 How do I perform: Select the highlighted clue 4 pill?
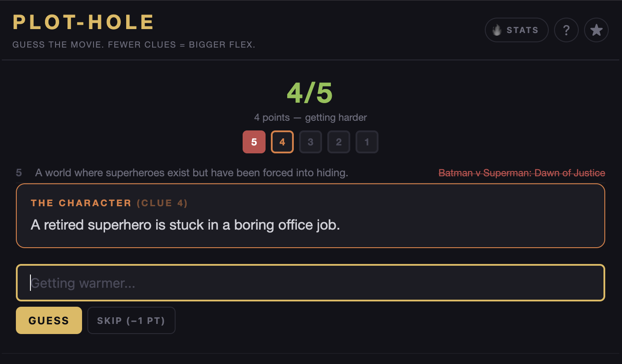click(282, 142)
